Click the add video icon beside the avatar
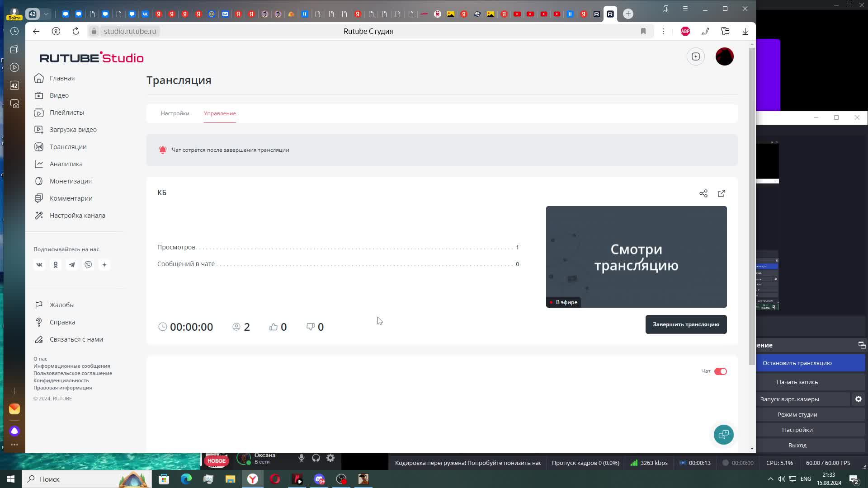Screen dimensions: 868x488 pyautogui.click(x=695, y=56)
